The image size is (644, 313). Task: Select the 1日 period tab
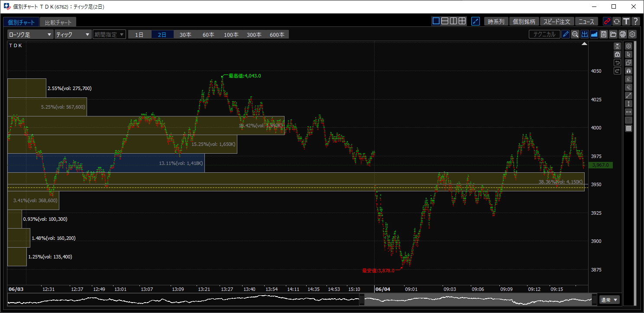pos(139,35)
